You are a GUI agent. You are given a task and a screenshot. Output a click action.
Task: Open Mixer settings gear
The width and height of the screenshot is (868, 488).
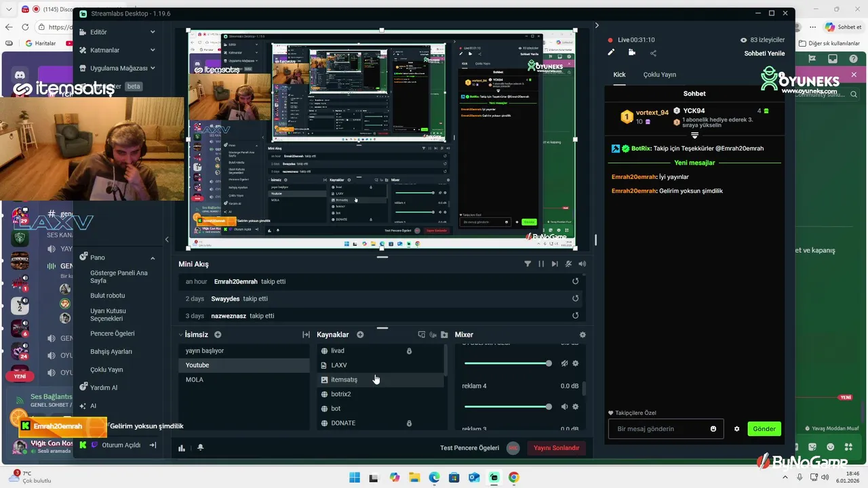coord(583,335)
